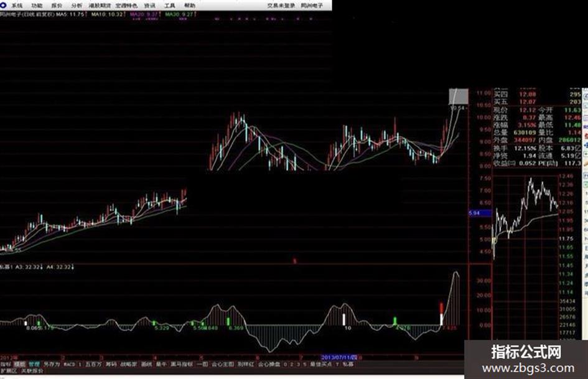Open the 报价 menu
Image resolution: width=588 pixels, height=379 pixels.
click(57, 6)
